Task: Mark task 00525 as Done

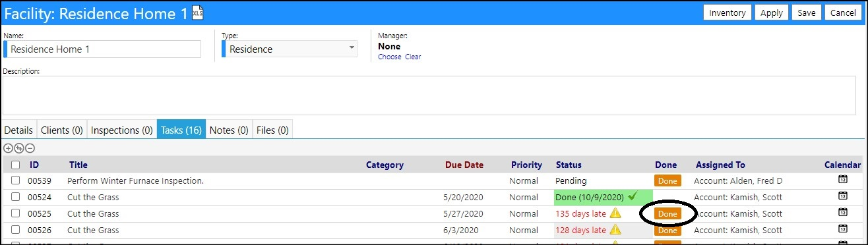Action: tap(667, 213)
